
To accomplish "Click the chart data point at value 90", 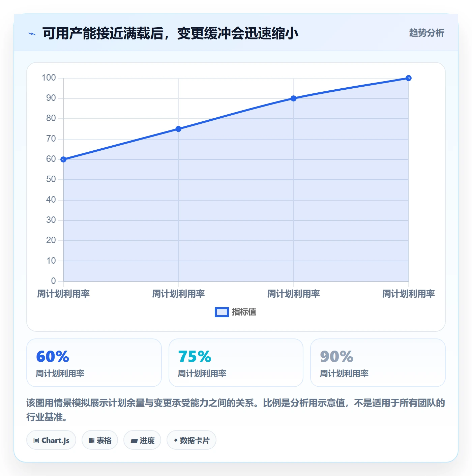I will [293, 98].
